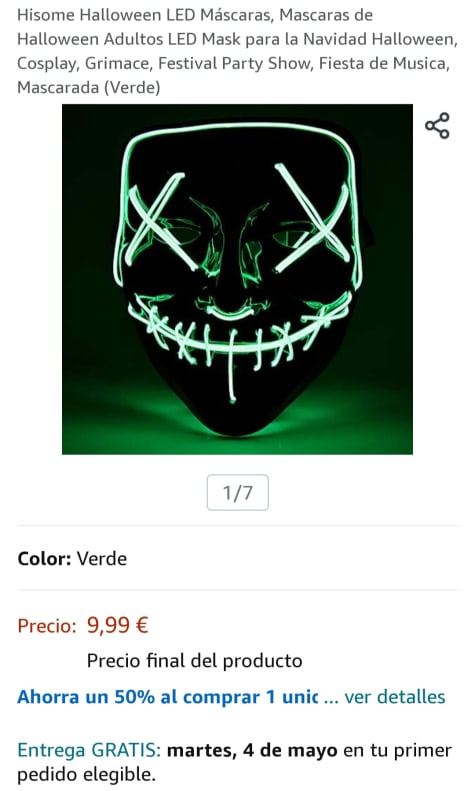Tap the share icon beside product image
This screenshot has width=475, height=791.
click(x=437, y=126)
